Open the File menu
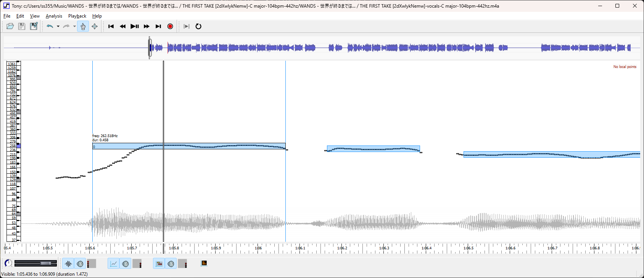The image size is (644, 278). (x=7, y=16)
